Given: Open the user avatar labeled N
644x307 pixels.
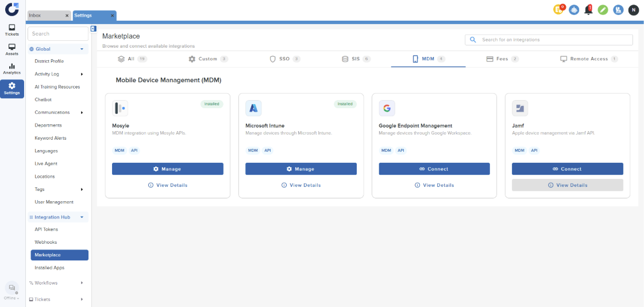Looking at the screenshot, I should pyautogui.click(x=633, y=10).
